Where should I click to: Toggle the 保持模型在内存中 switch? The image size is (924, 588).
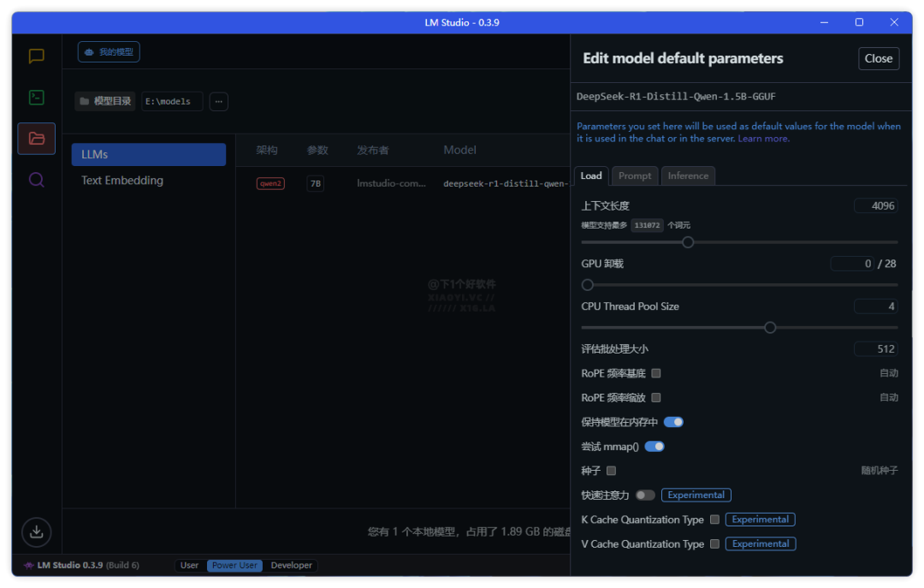[x=673, y=422]
